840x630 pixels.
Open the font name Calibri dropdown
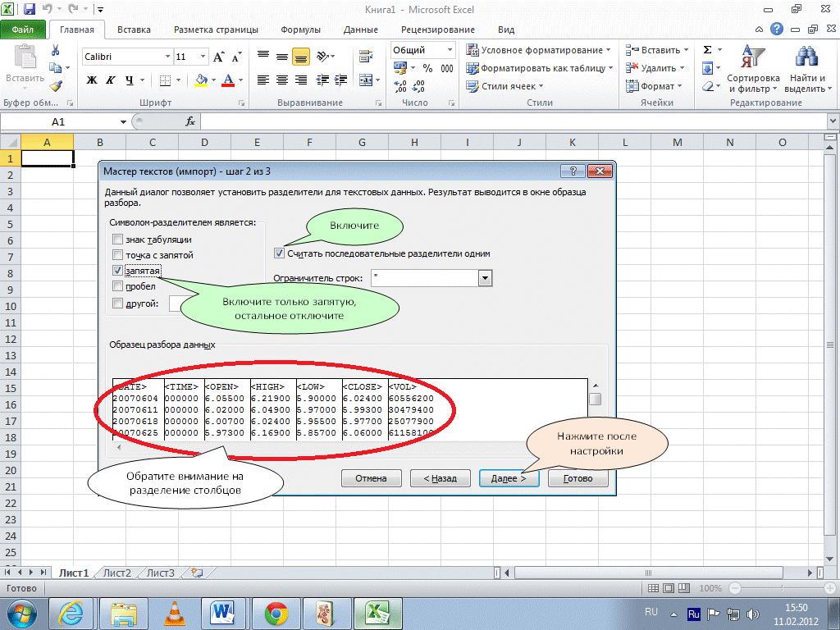167,57
